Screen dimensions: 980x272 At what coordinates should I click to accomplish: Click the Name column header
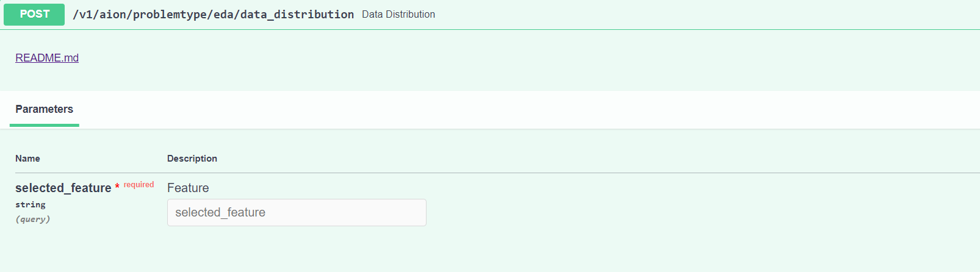point(27,159)
